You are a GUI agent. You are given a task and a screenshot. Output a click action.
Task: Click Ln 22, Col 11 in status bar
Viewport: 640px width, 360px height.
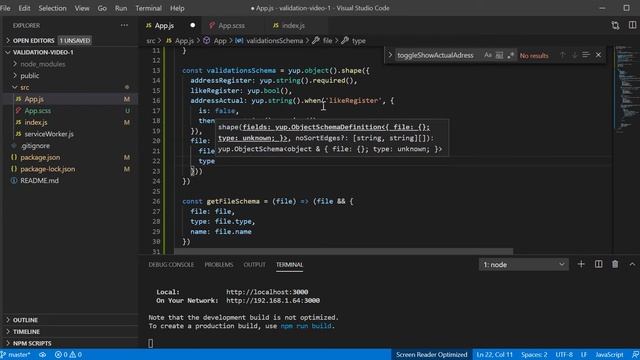pyautogui.click(x=494, y=355)
